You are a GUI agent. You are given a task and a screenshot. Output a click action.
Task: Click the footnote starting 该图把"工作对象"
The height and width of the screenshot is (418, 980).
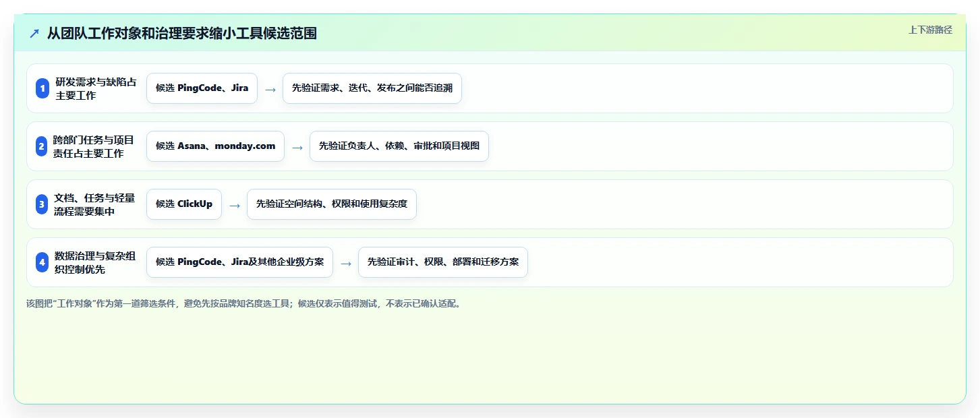[246, 304]
